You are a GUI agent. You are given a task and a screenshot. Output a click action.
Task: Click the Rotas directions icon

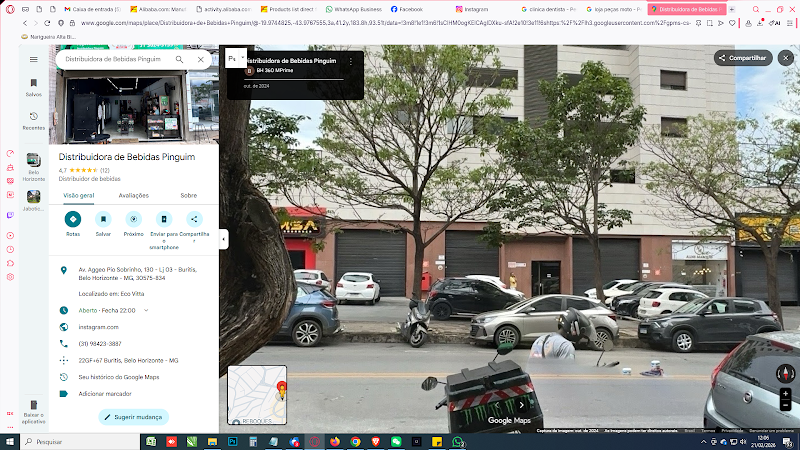click(x=73, y=219)
